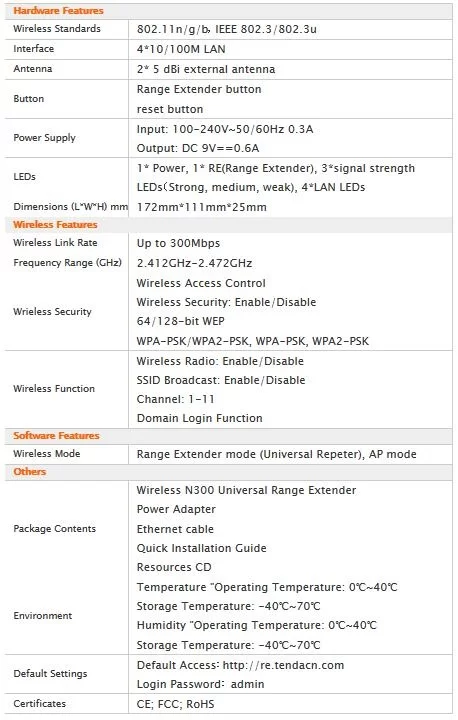Select the 64/128-bit WEP security line
Viewport: 458px width, 720px height.
pyautogui.click(x=181, y=321)
